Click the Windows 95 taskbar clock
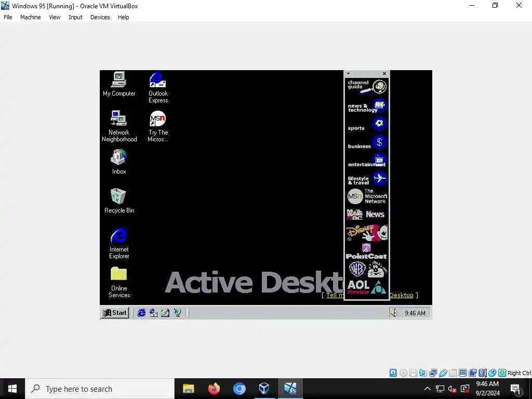Viewport: 532px width, 399px height. (x=415, y=313)
